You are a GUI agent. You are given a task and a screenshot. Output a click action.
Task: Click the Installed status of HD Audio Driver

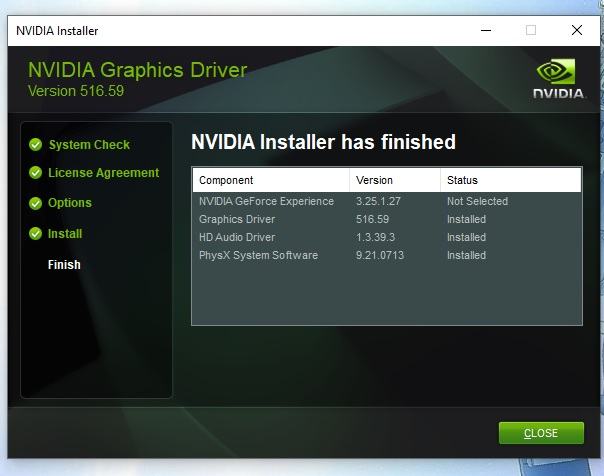[x=466, y=237]
